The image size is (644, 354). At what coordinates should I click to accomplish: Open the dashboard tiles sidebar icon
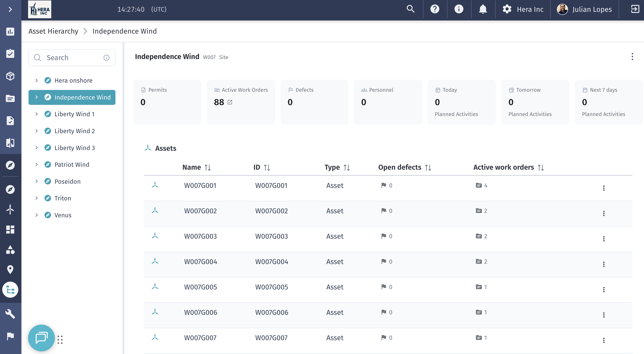pos(10,229)
